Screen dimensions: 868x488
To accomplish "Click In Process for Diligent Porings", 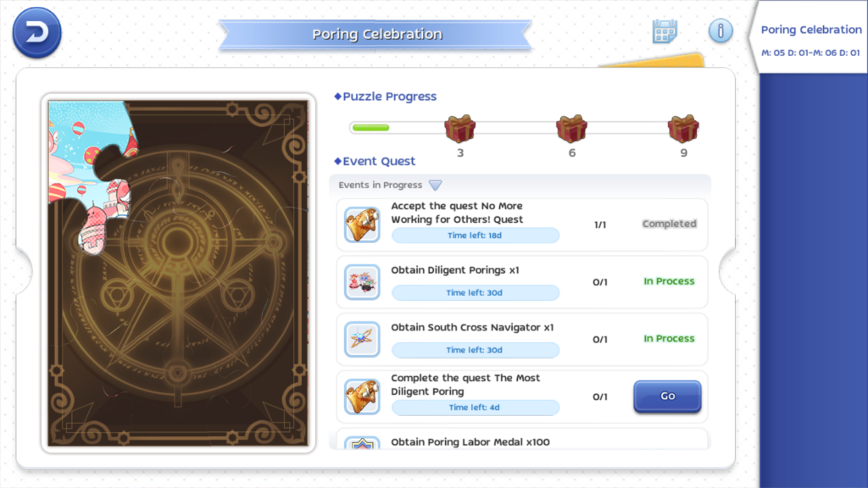I will 669,281.
